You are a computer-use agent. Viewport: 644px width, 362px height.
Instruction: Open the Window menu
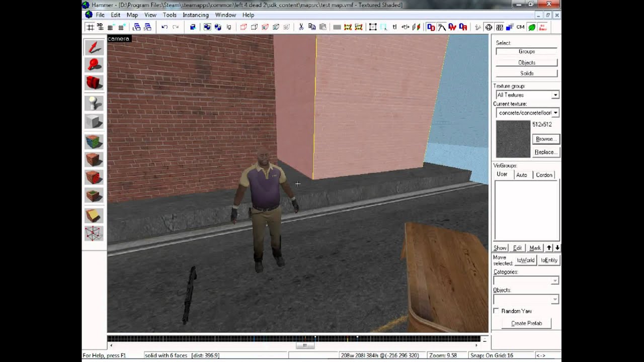point(225,15)
